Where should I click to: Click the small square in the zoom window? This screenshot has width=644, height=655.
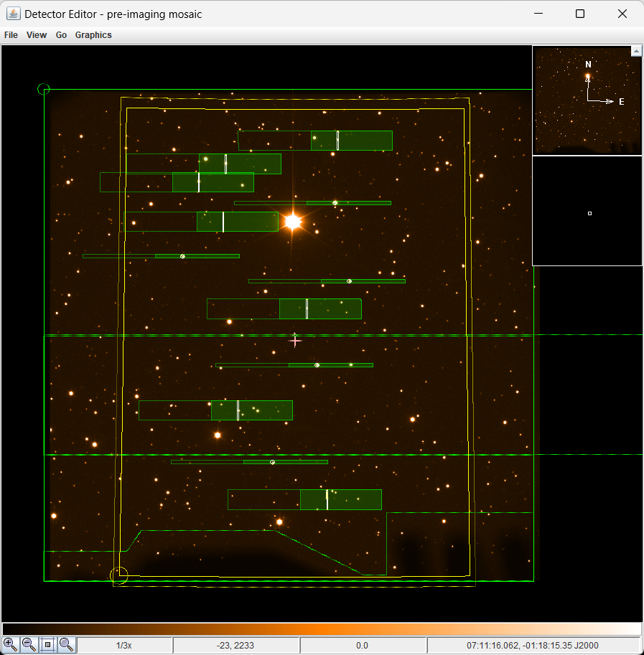click(589, 214)
